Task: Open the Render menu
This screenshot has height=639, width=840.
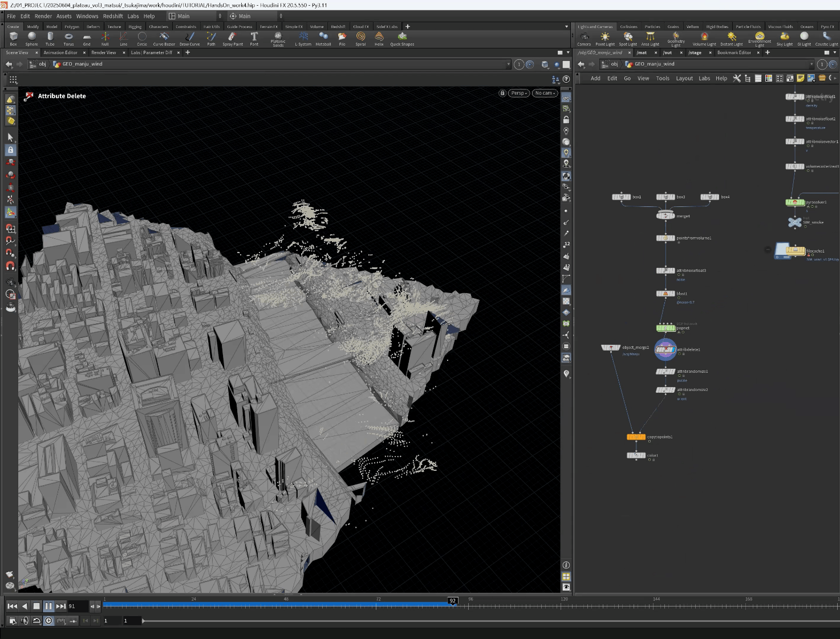Action: tap(43, 16)
